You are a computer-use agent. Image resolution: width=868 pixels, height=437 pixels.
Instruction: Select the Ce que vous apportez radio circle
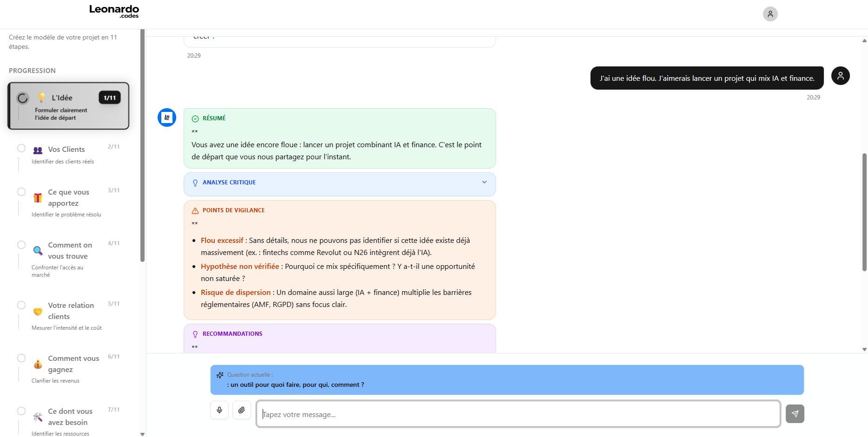click(x=21, y=192)
